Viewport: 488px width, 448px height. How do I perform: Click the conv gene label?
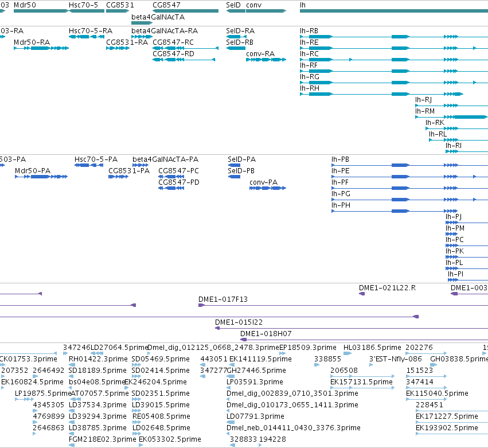pos(253,5)
